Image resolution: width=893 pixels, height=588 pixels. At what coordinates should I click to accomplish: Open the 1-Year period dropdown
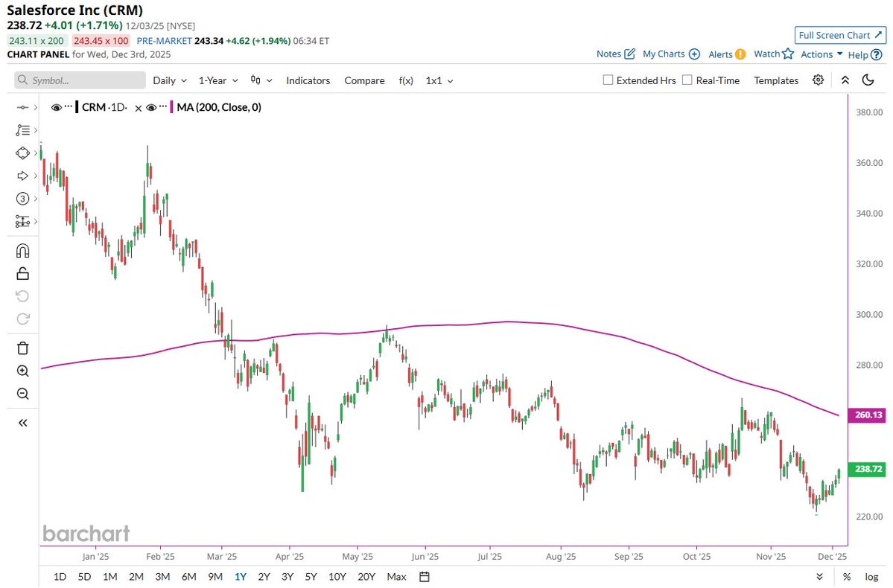pyautogui.click(x=218, y=80)
